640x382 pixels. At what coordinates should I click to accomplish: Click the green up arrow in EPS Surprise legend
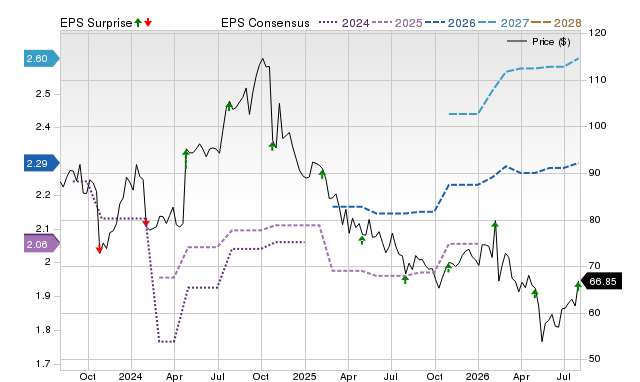[x=138, y=22]
